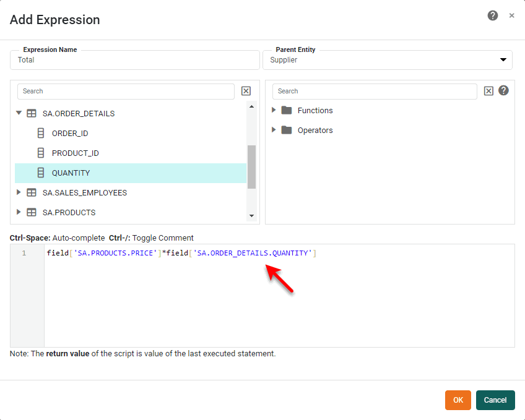Collapse the SA.ORDER_DETAILS table
This screenshot has height=420, width=525.
19,113
